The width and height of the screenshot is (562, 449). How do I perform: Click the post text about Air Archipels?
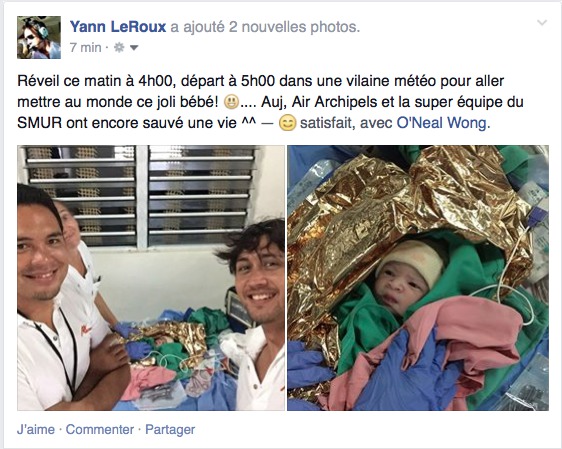(270, 102)
